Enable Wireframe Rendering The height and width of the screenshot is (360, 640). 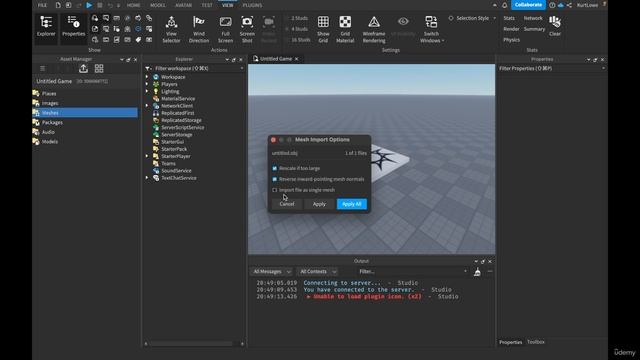[374, 29]
